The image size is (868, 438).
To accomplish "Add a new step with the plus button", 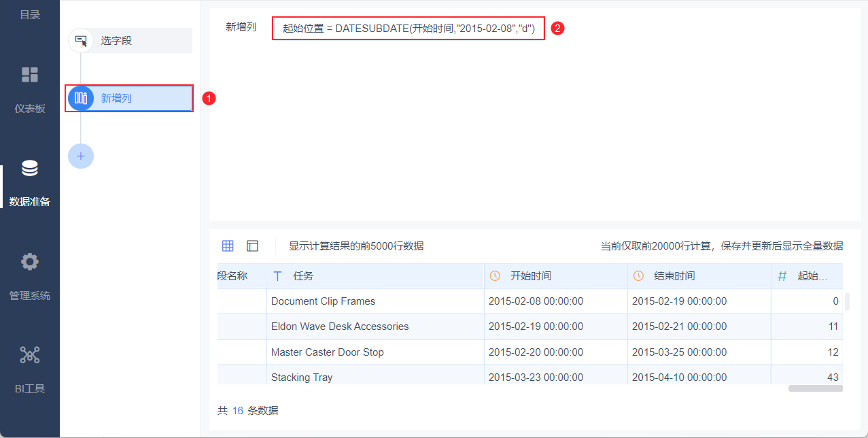I will 81,156.
